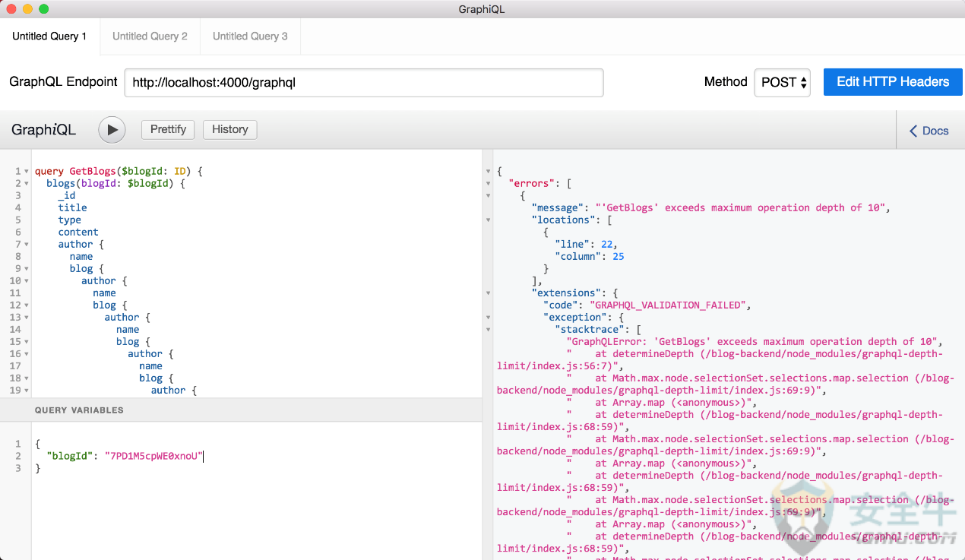Switch to the Untitled Query 1 tab

(49, 36)
